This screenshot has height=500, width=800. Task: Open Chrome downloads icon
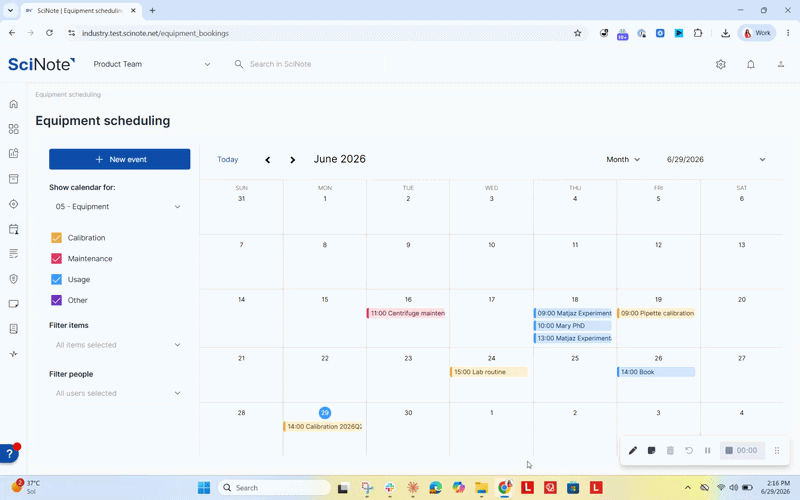(x=725, y=33)
